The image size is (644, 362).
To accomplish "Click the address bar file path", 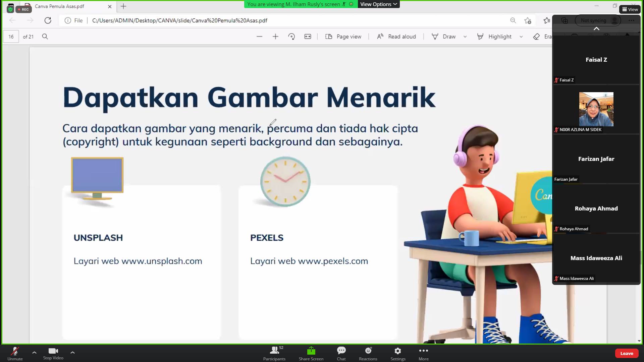I will (180, 20).
